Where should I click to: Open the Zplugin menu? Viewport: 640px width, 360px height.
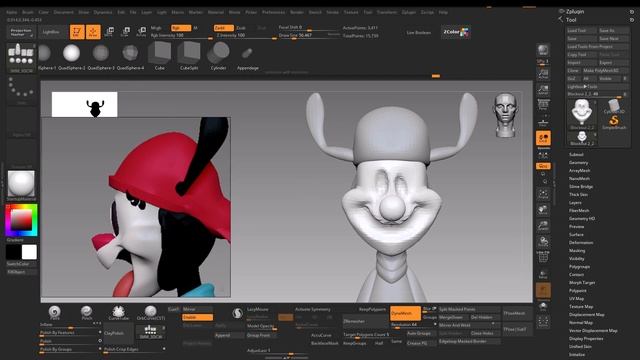[x=409, y=12]
